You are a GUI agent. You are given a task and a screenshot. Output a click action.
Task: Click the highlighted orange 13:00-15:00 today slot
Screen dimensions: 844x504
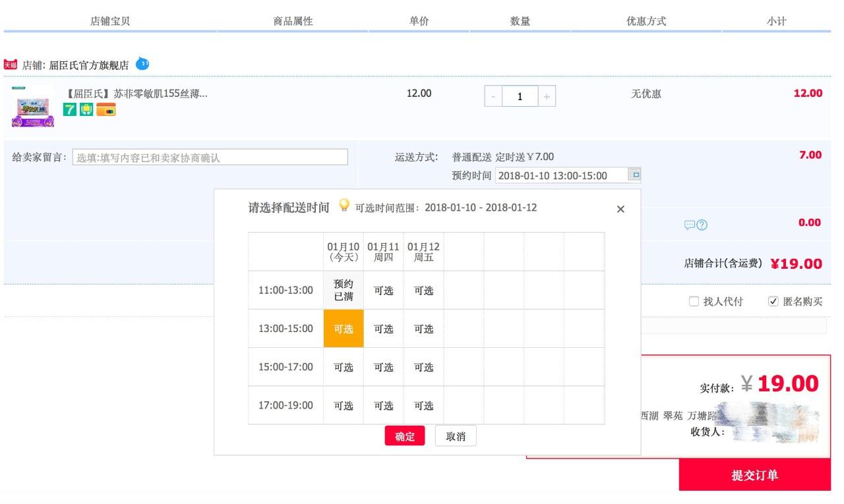344,329
